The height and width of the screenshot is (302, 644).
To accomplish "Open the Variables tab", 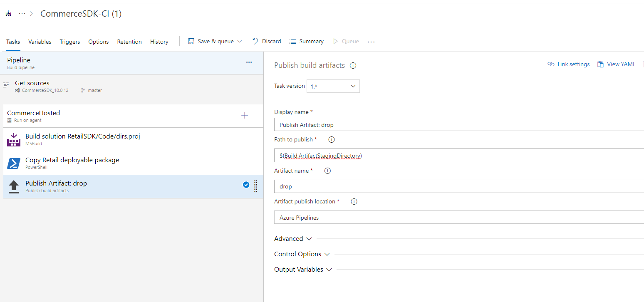I will coord(40,42).
